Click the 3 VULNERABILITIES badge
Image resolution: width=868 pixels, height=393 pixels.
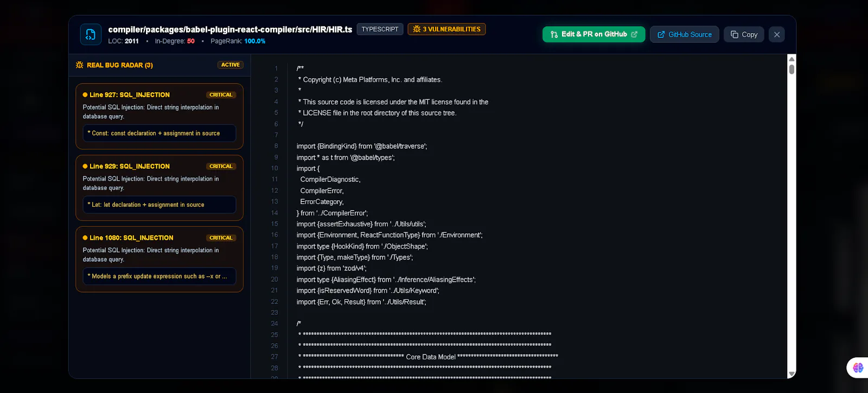click(446, 29)
